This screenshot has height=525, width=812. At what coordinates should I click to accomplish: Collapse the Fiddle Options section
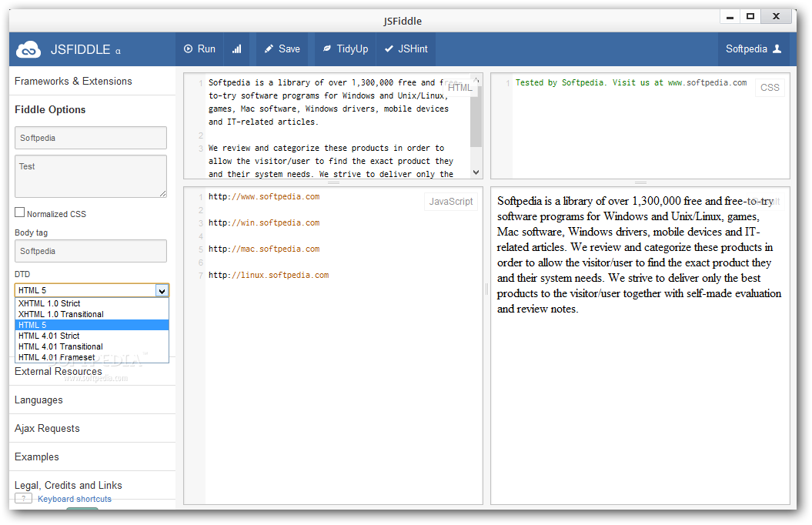pos(50,110)
